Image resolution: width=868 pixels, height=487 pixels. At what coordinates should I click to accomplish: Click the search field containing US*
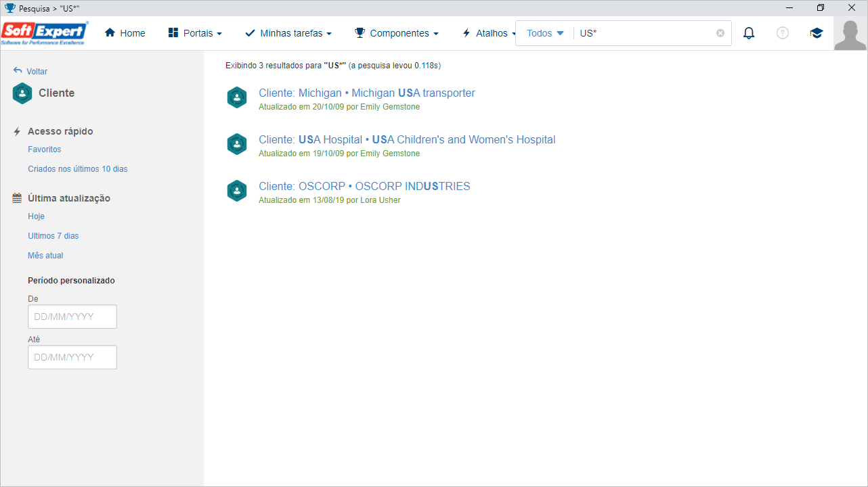coord(645,33)
